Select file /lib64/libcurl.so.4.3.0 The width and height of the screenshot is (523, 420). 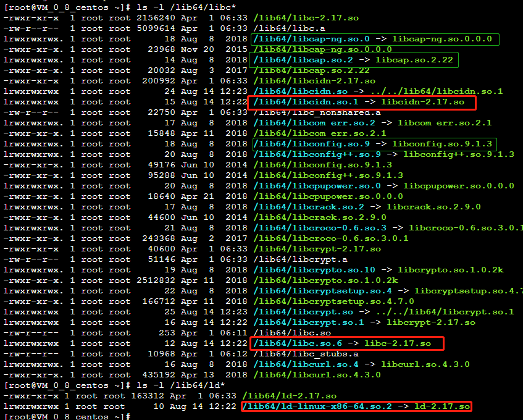(317, 375)
